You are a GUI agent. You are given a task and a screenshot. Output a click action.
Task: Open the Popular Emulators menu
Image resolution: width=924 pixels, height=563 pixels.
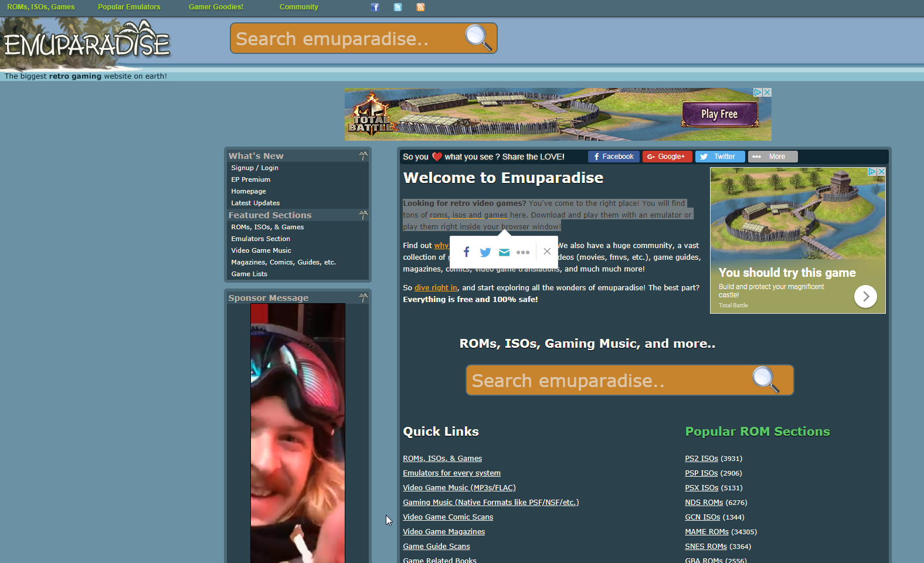click(129, 7)
